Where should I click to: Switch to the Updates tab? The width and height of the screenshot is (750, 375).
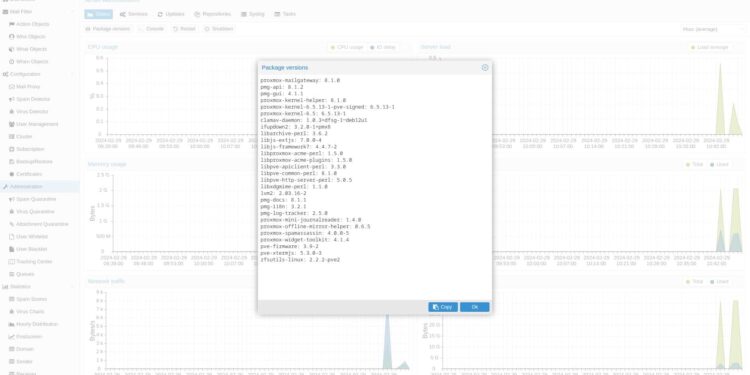(171, 14)
